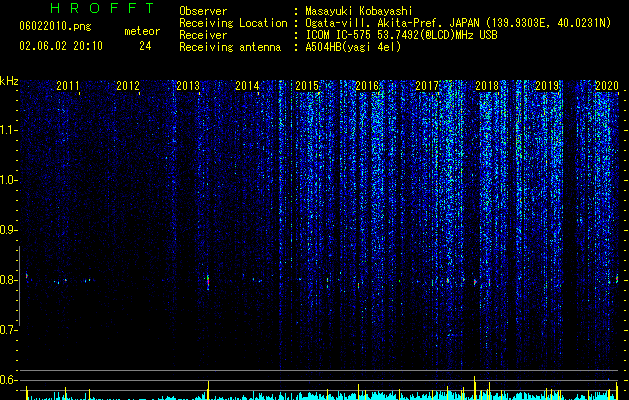Click the 2013 time marker
Screen dimensions: 629x400
coord(188,86)
